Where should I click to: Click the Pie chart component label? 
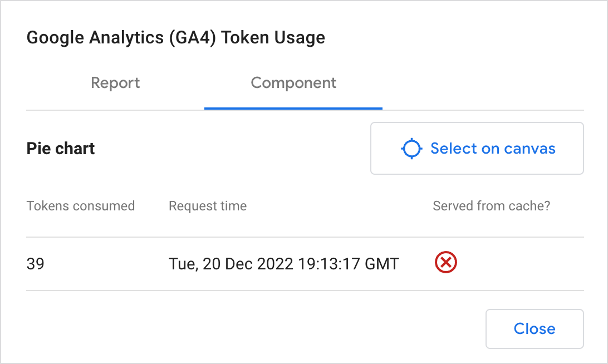point(60,148)
